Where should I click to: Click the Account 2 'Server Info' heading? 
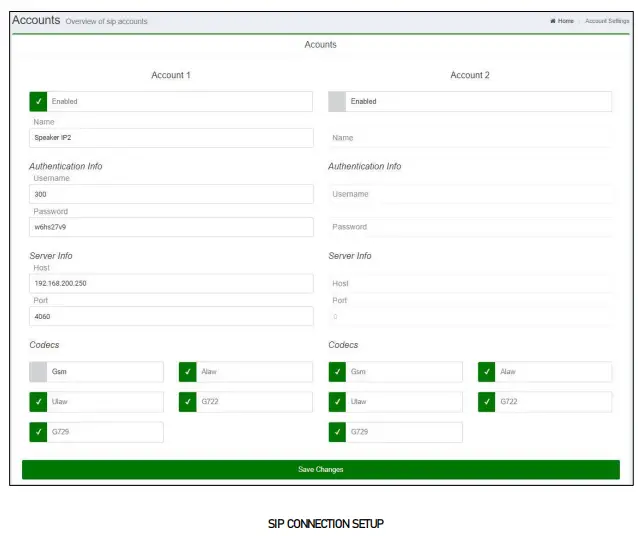click(x=350, y=256)
